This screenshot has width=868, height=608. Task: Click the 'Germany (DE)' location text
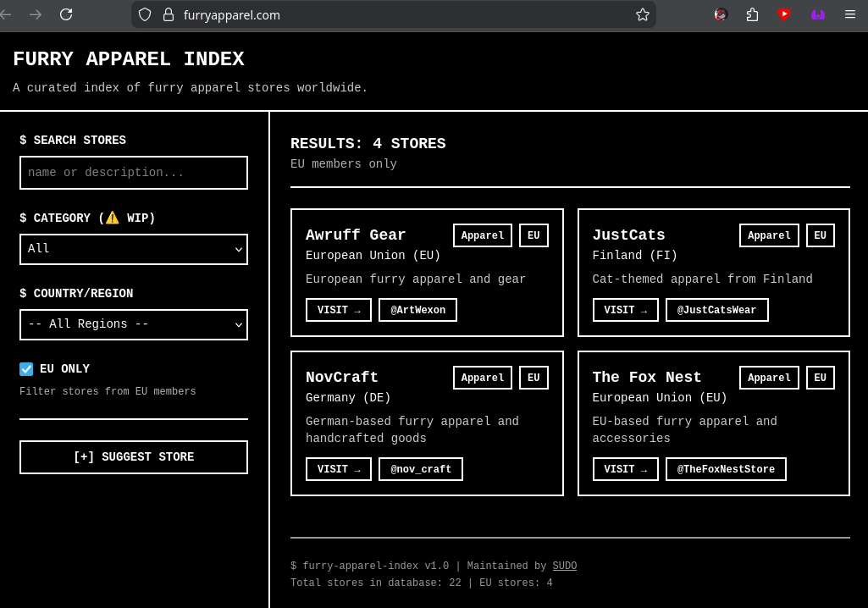point(348,398)
